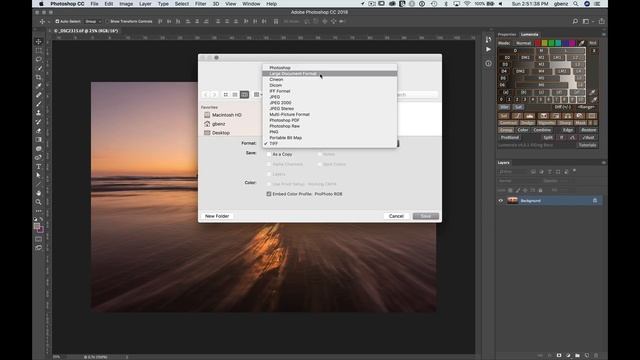Select the Rectangular Marquee tool

(x=39, y=51)
